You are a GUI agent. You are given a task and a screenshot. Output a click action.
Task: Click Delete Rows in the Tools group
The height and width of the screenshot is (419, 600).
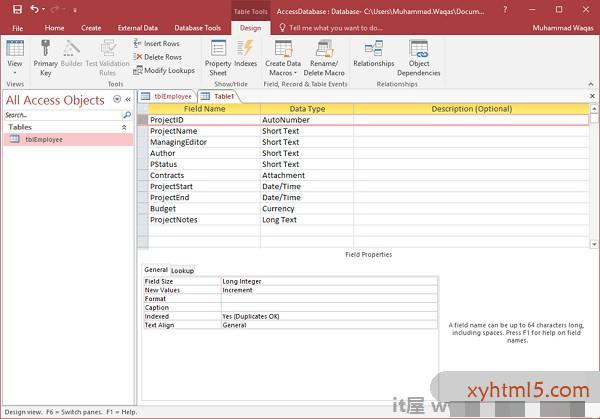[157, 57]
